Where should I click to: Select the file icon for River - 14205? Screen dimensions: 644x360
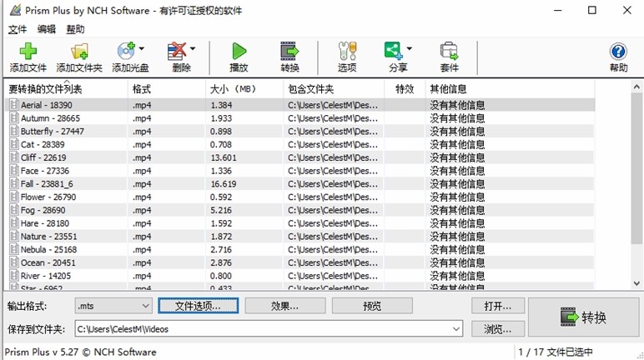point(14,276)
